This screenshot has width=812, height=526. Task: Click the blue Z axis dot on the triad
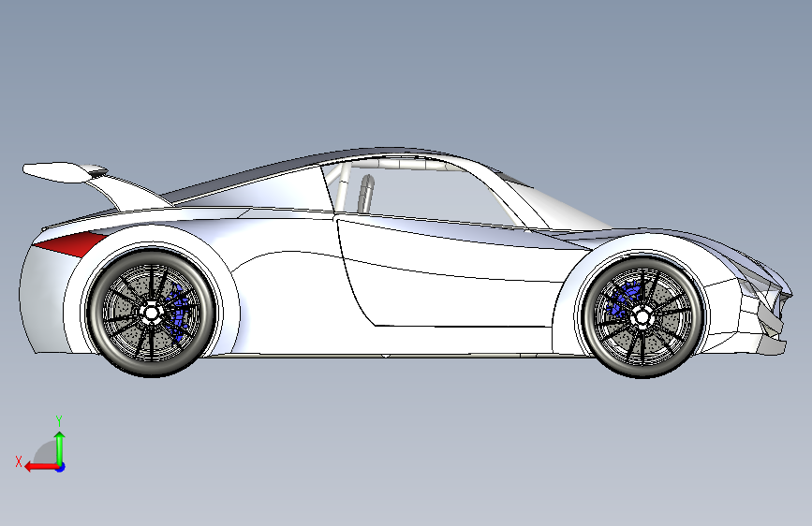click(61, 467)
